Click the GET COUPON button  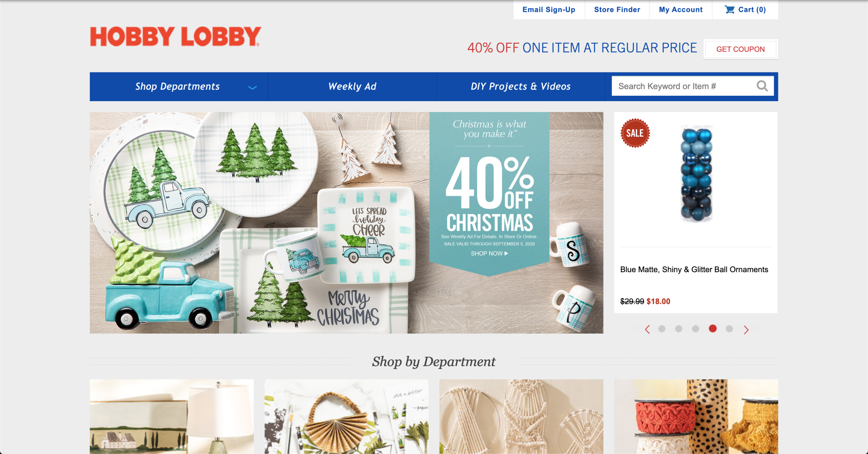(740, 49)
